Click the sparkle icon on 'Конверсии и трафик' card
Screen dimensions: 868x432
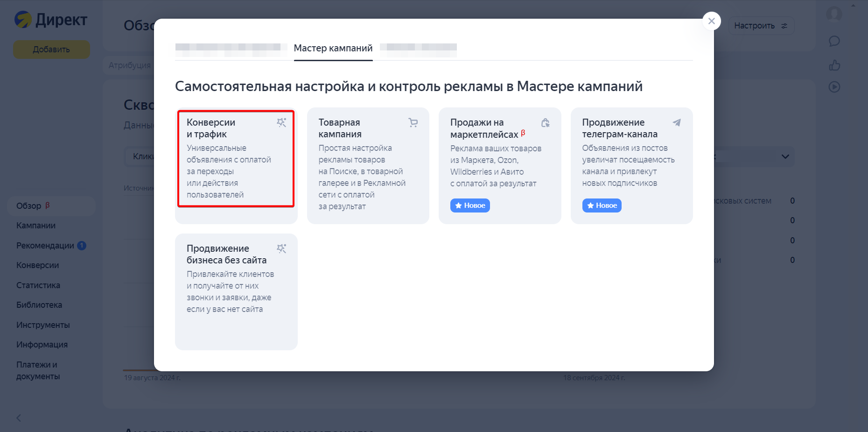click(x=281, y=122)
